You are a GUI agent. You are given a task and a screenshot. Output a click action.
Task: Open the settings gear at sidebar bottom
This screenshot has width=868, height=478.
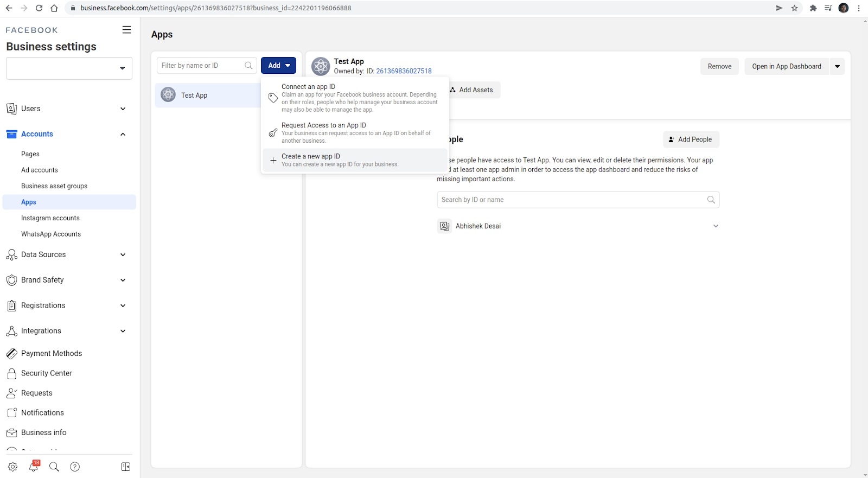point(12,467)
